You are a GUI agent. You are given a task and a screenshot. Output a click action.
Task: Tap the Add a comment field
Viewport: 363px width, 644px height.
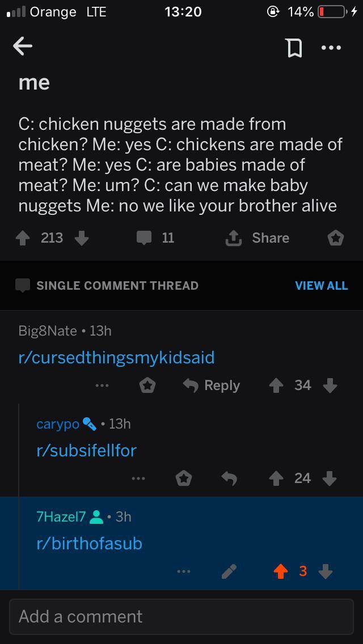click(181, 616)
